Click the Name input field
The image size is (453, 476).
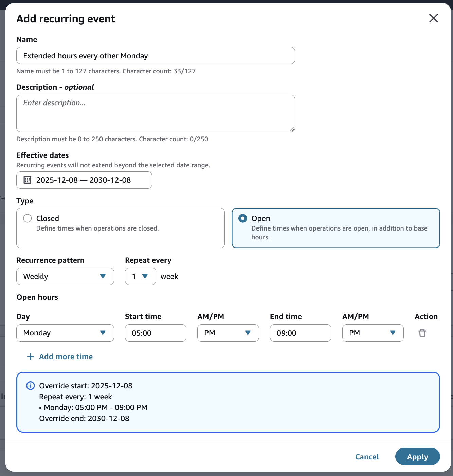pyautogui.click(x=156, y=55)
